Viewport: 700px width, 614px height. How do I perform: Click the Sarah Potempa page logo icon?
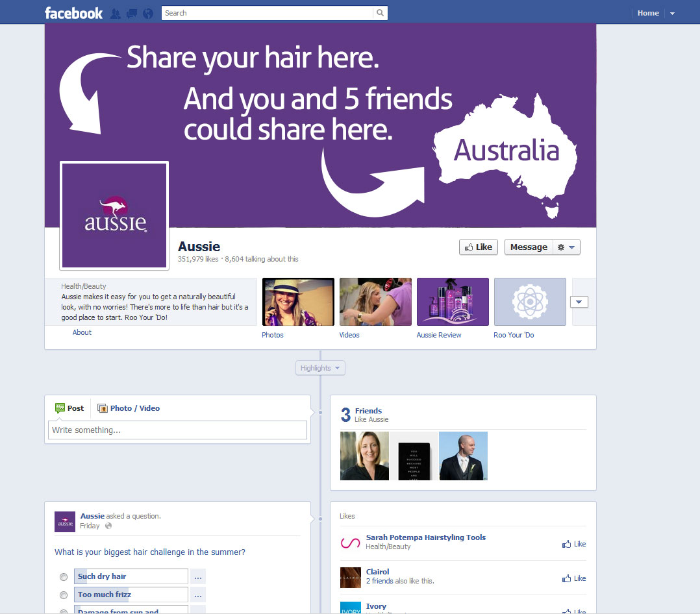tap(351, 543)
